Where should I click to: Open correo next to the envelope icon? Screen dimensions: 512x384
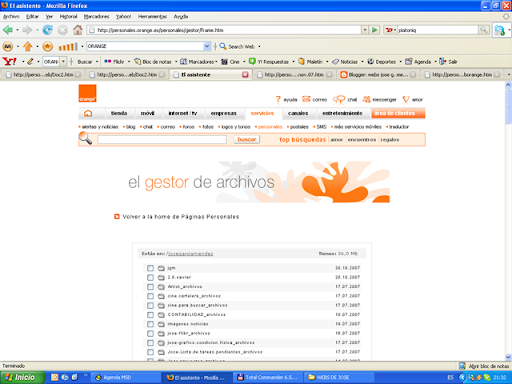[x=320, y=100]
